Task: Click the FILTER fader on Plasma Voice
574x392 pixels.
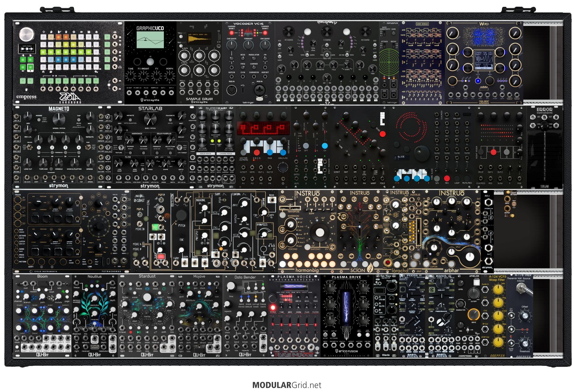Action: click(316, 324)
